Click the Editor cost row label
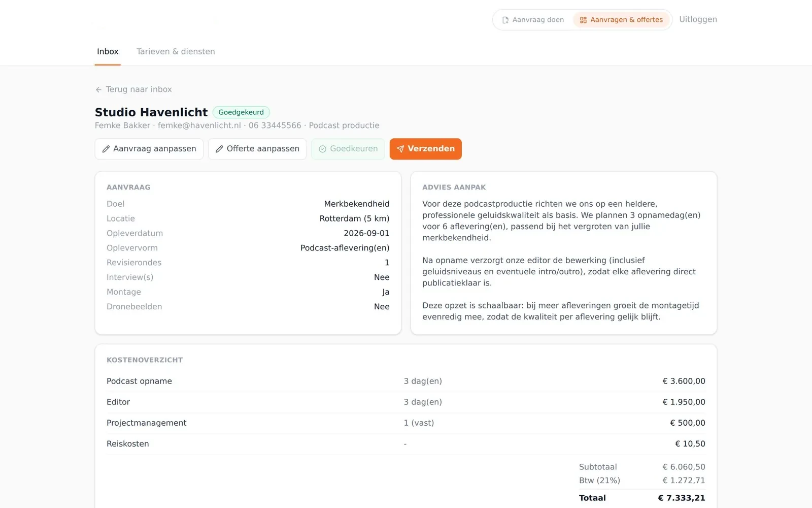The height and width of the screenshot is (508, 812). click(x=118, y=402)
